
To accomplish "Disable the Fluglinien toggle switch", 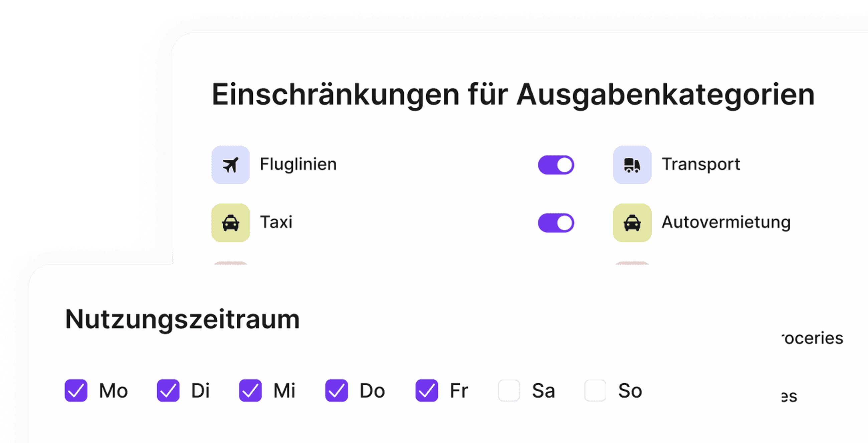I will pyautogui.click(x=556, y=165).
